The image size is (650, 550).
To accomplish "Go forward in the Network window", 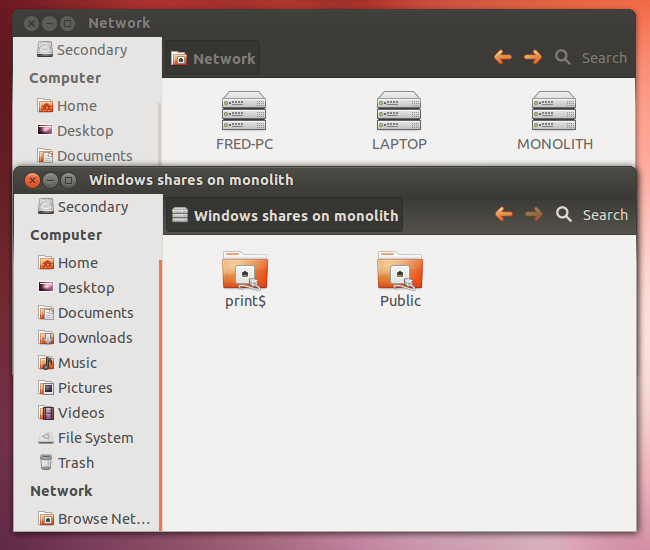I will pos(533,57).
